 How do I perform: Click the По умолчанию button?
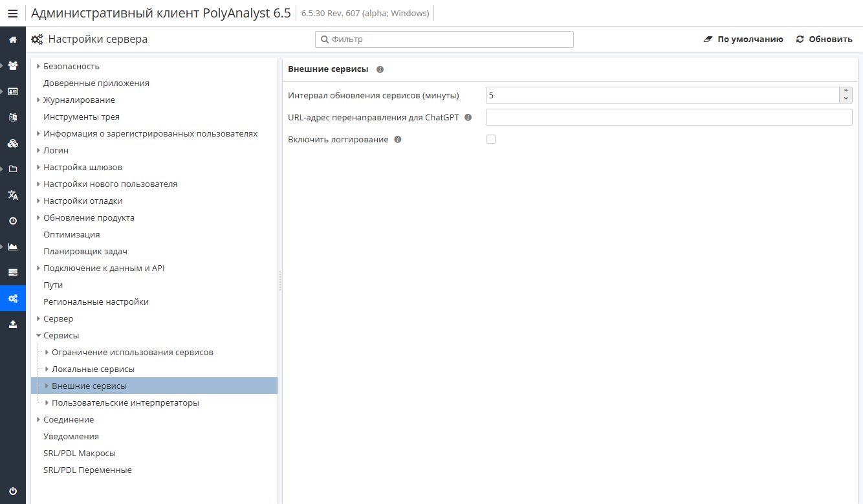743,39
